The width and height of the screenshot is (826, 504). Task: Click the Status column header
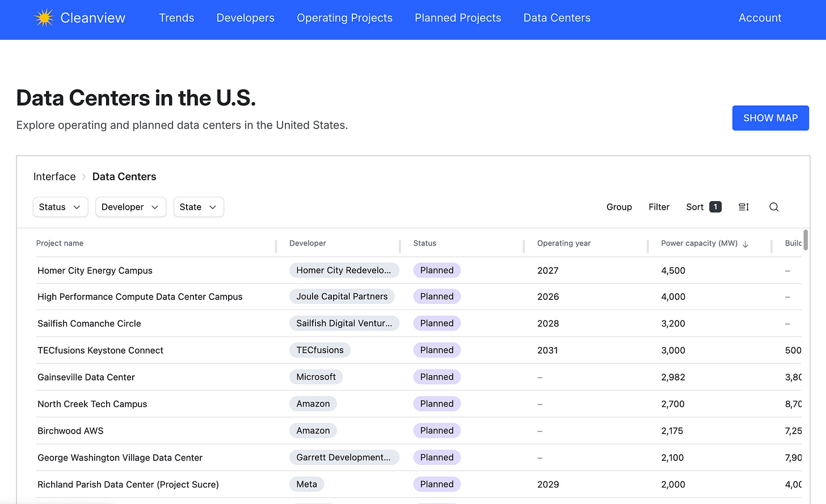coord(424,243)
